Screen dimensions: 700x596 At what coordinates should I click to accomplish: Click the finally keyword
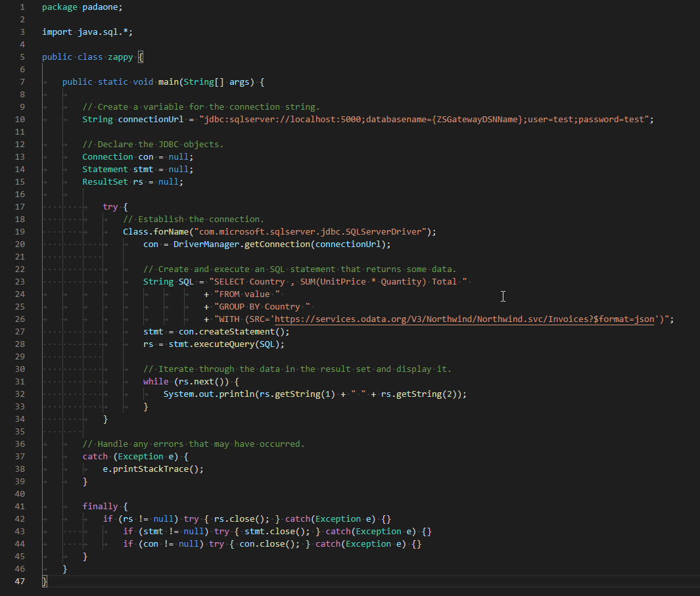pos(100,506)
